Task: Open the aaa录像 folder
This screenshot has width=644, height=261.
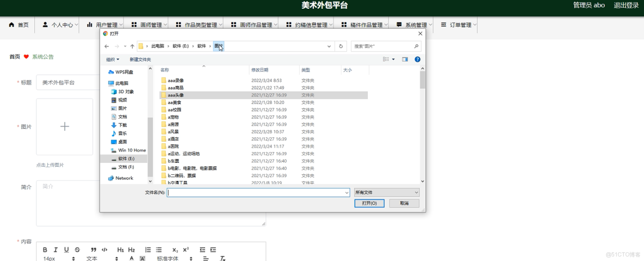Action: pos(175,80)
